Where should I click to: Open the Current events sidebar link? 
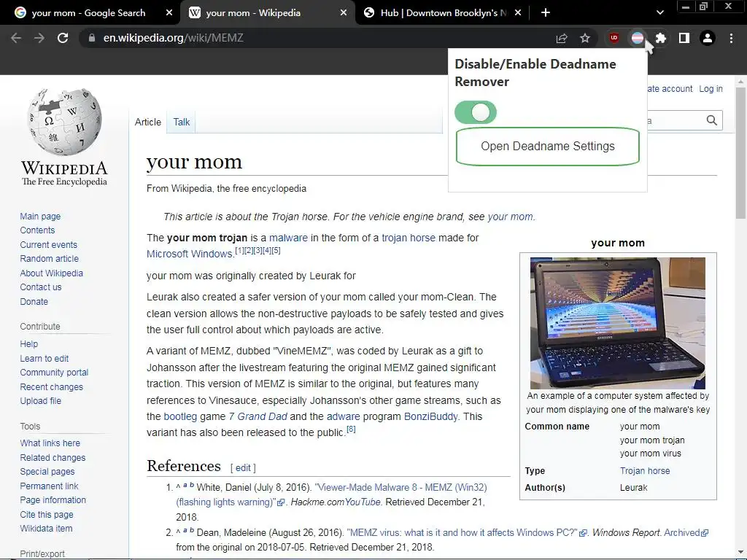[48, 244]
